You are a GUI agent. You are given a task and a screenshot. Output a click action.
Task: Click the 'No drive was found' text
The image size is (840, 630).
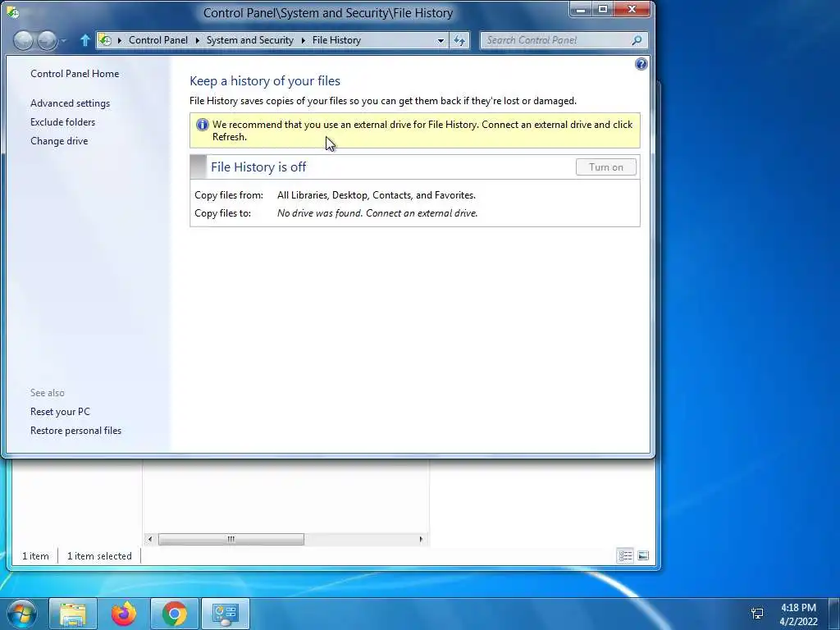[377, 213]
